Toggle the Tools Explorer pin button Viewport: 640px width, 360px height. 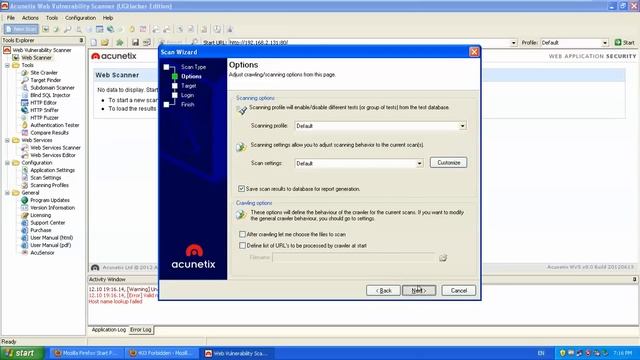coord(81,40)
